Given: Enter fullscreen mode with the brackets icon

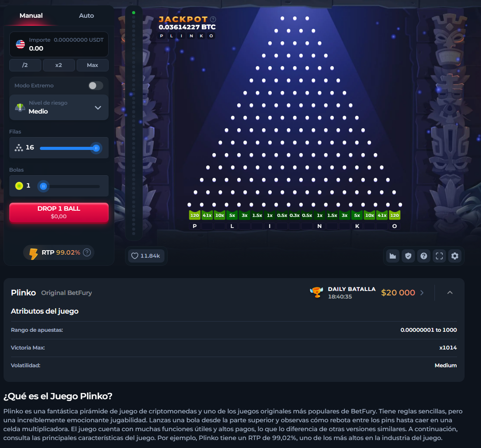Looking at the screenshot, I should [x=439, y=256].
